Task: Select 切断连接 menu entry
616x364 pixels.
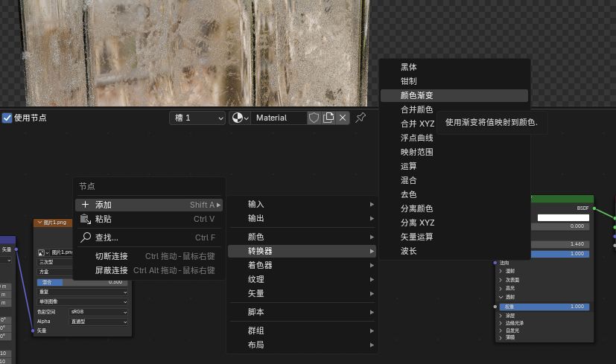Action: tap(149, 256)
